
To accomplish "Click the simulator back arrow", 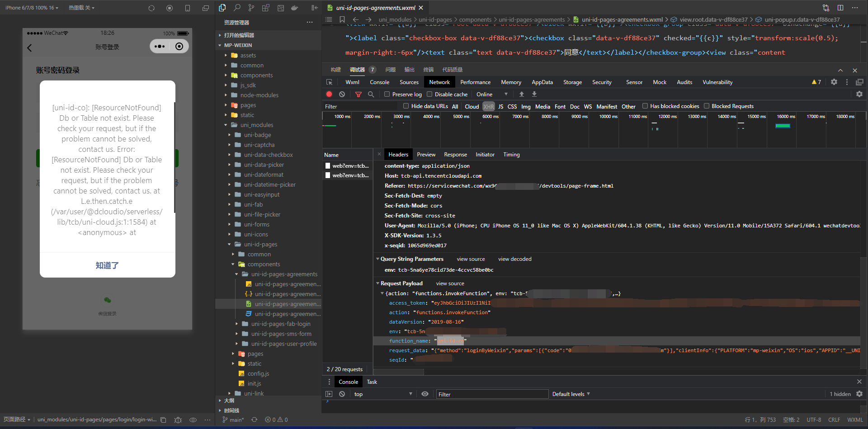I will tap(30, 47).
